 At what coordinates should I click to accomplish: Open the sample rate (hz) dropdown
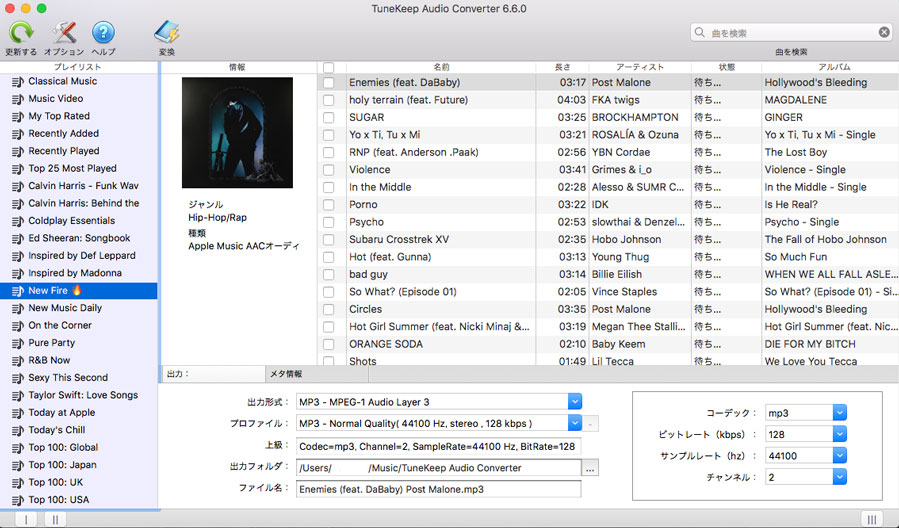[x=839, y=456]
